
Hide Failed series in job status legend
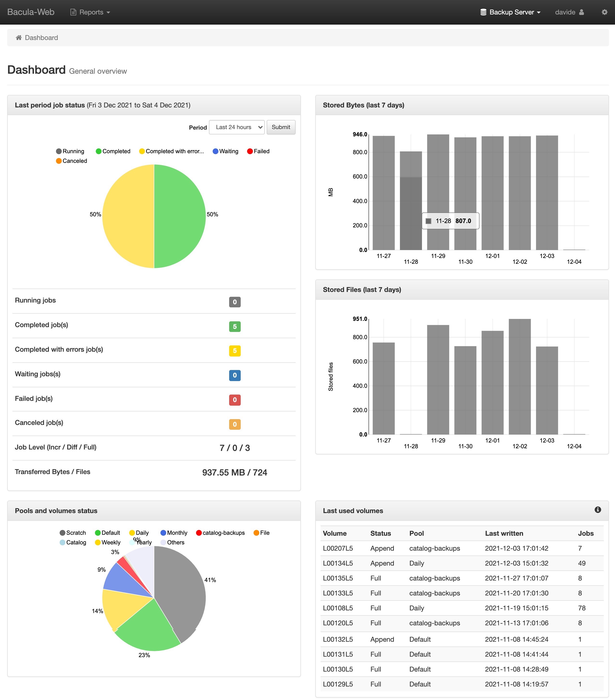[x=258, y=151]
